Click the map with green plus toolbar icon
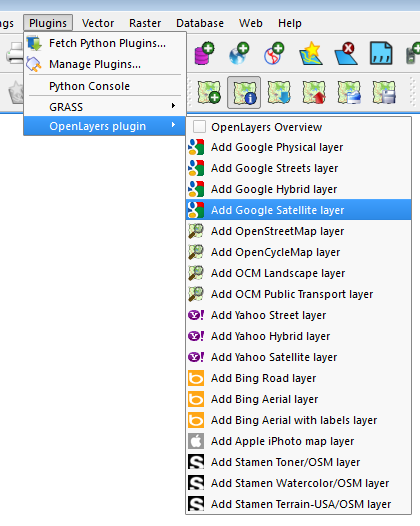 pos(209,92)
